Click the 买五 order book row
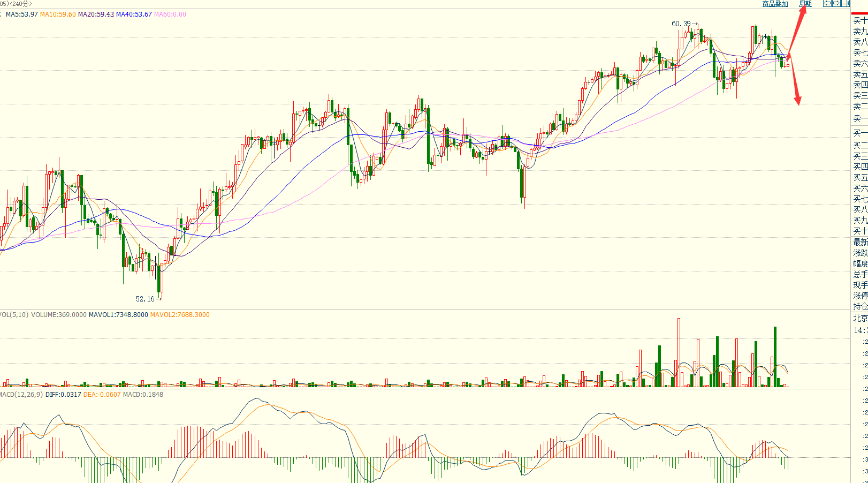Viewport: 868px width, 483px height. tap(860, 177)
